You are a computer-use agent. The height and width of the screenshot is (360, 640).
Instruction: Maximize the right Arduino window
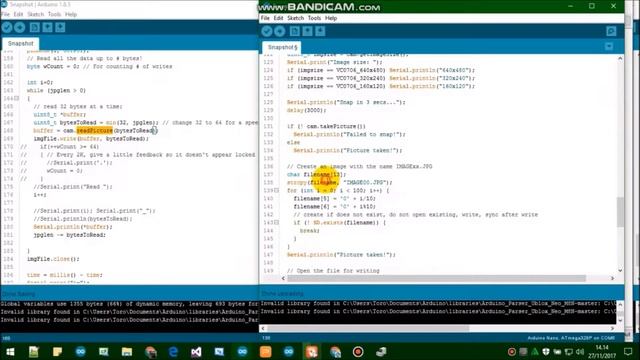click(592, 6)
